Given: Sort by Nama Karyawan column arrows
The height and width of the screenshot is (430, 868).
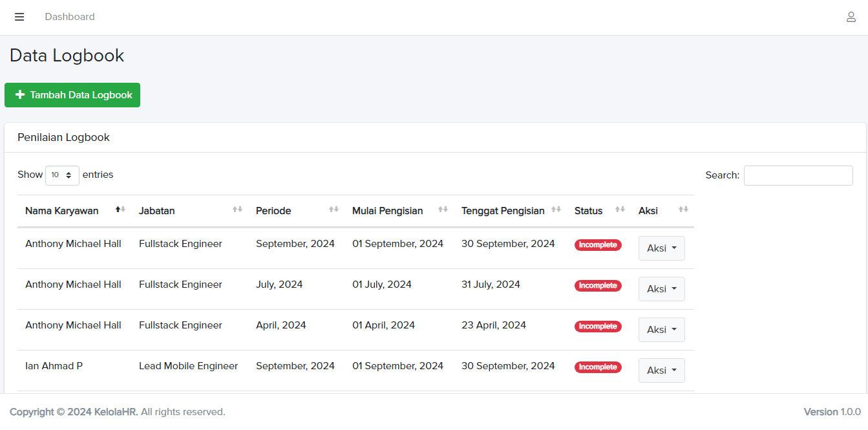Looking at the screenshot, I should [x=120, y=210].
